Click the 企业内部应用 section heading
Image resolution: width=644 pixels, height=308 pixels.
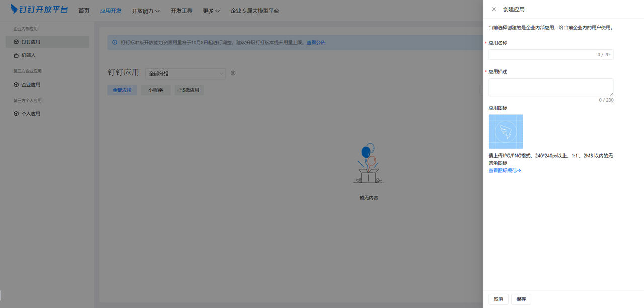click(26, 29)
